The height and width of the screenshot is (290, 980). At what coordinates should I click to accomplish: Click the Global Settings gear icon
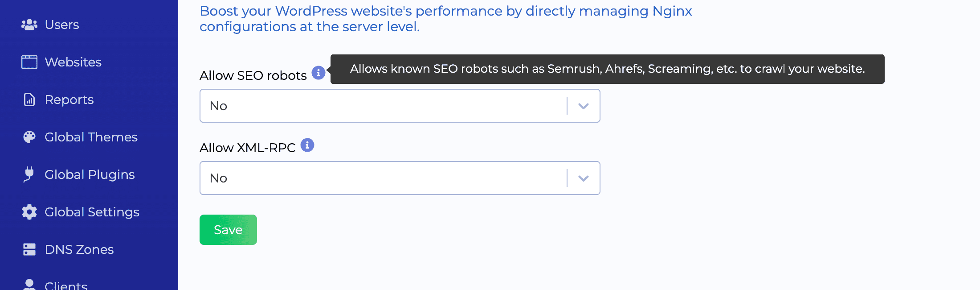pos(29,212)
